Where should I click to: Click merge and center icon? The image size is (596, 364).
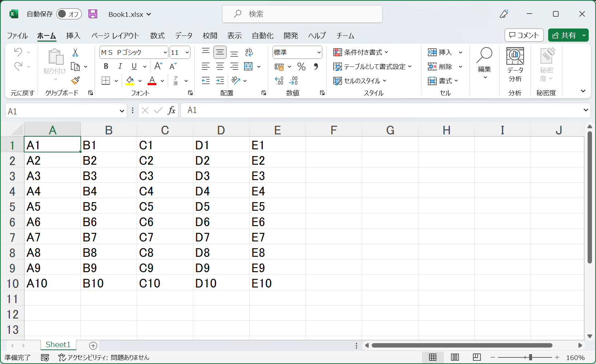(x=248, y=67)
